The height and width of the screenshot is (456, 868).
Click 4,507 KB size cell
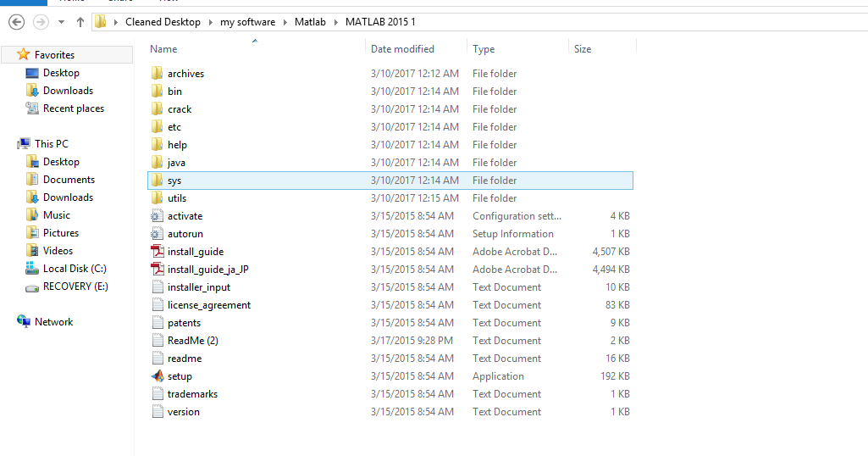click(611, 252)
